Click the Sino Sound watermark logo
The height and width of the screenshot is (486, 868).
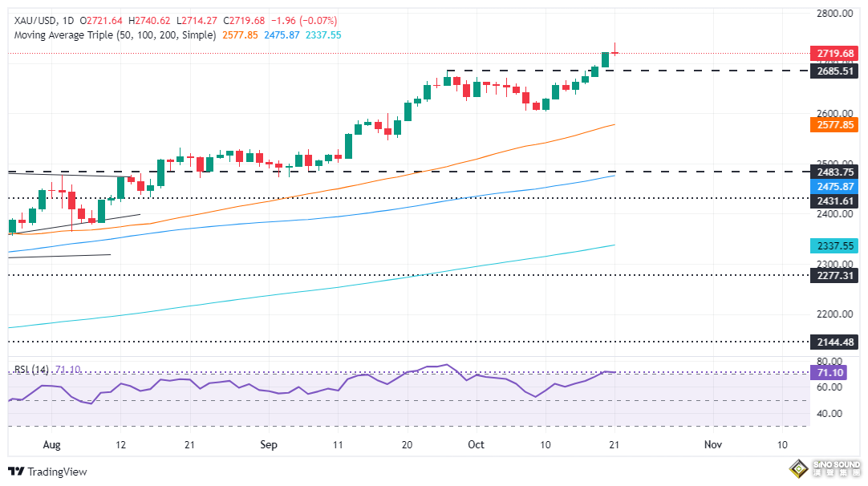click(825, 468)
